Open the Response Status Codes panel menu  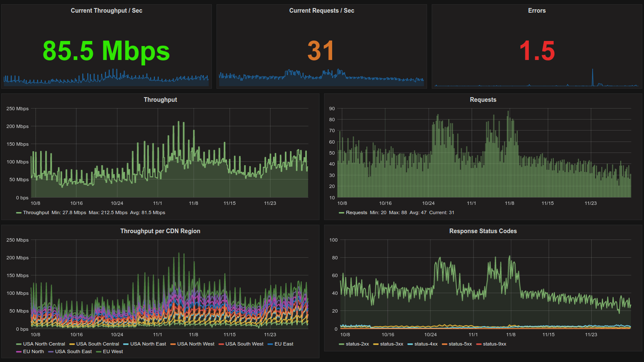[x=483, y=231]
